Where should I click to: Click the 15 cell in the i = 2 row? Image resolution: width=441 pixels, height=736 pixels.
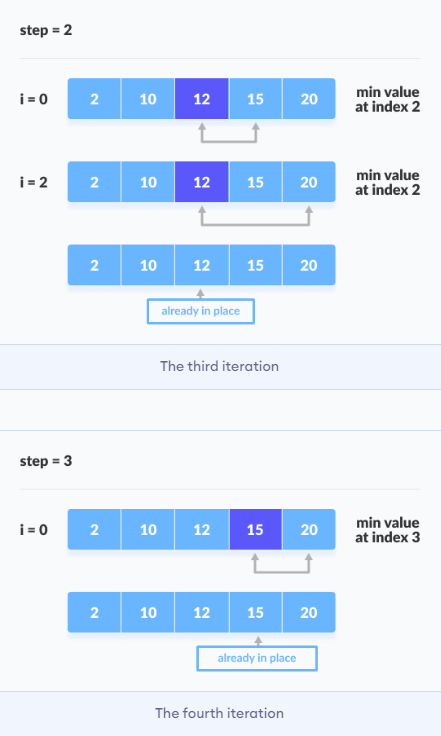tap(256, 182)
